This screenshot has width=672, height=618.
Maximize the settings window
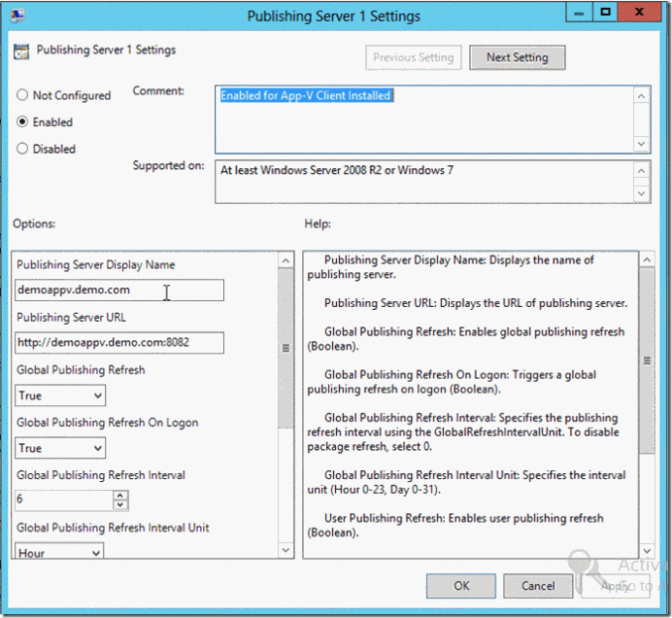pyautogui.click(x=605, y=13)
